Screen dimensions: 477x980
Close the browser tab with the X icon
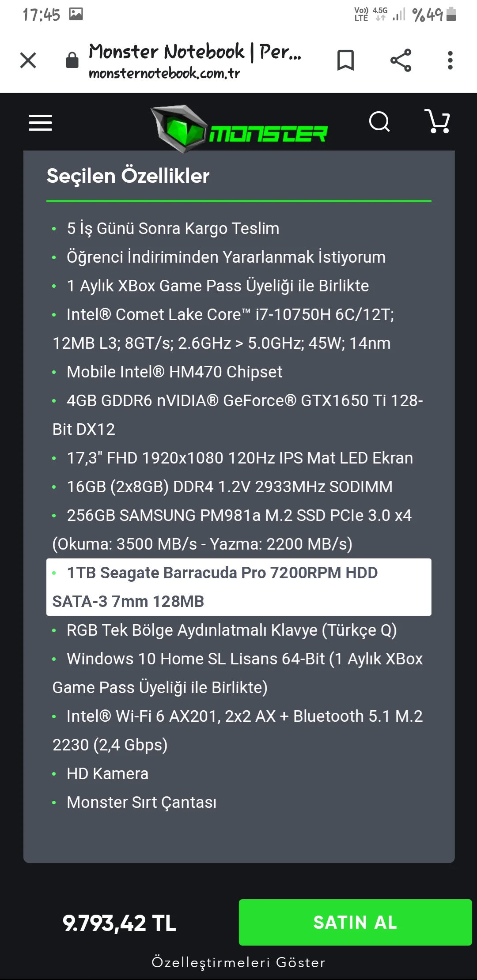[28, 60]
